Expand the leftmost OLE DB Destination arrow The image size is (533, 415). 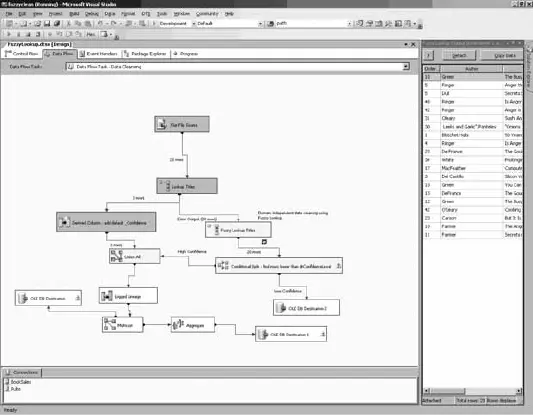(x=78, y=298)
